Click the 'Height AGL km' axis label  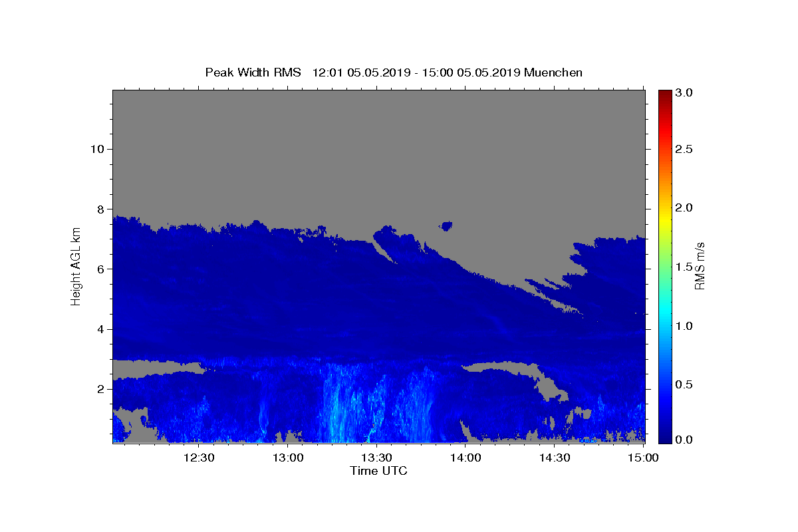point(76,266)
